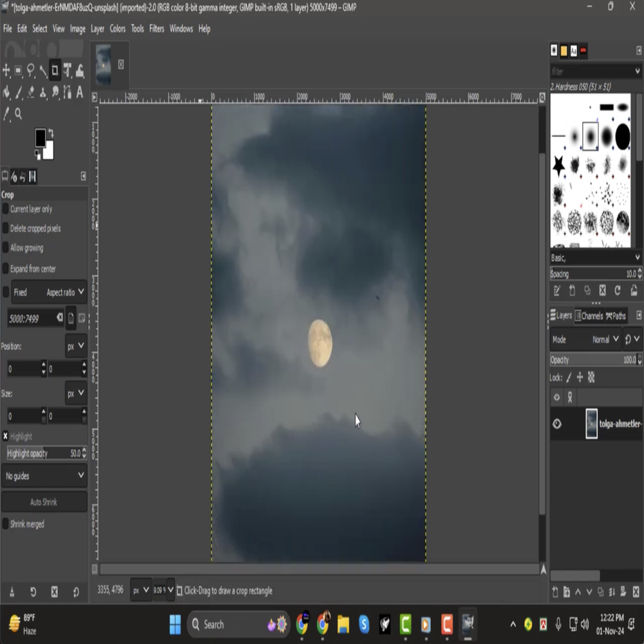
Task: Switch to the Channels tab
Action: [588, 316]
